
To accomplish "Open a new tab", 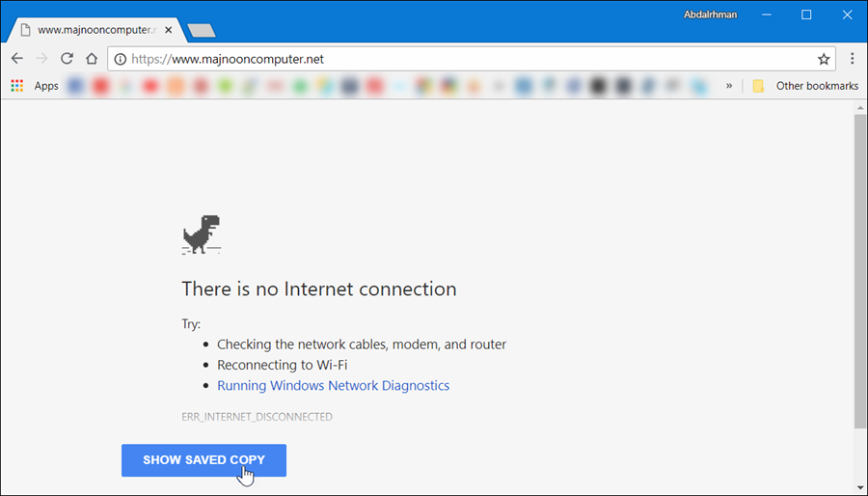I will 202,31.
